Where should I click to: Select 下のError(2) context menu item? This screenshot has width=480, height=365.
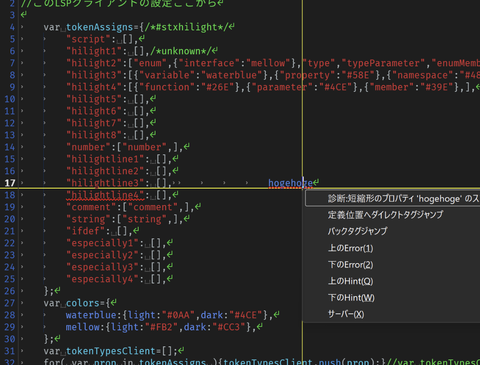351,265
